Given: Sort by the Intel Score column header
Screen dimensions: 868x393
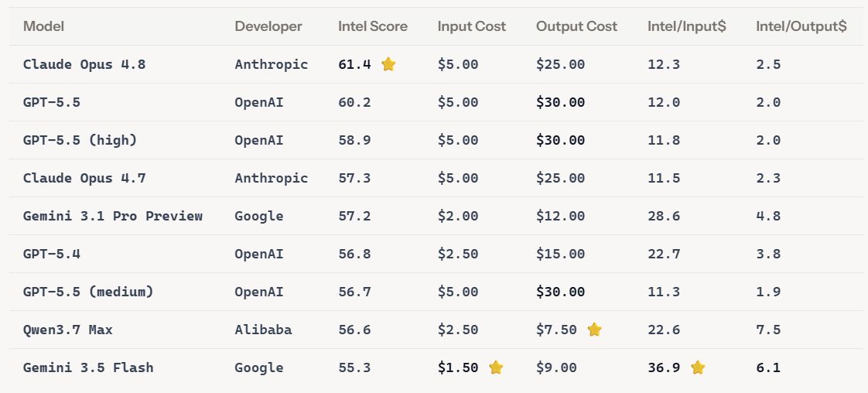Looking at the screenshot, I should (x=373, y=26).
